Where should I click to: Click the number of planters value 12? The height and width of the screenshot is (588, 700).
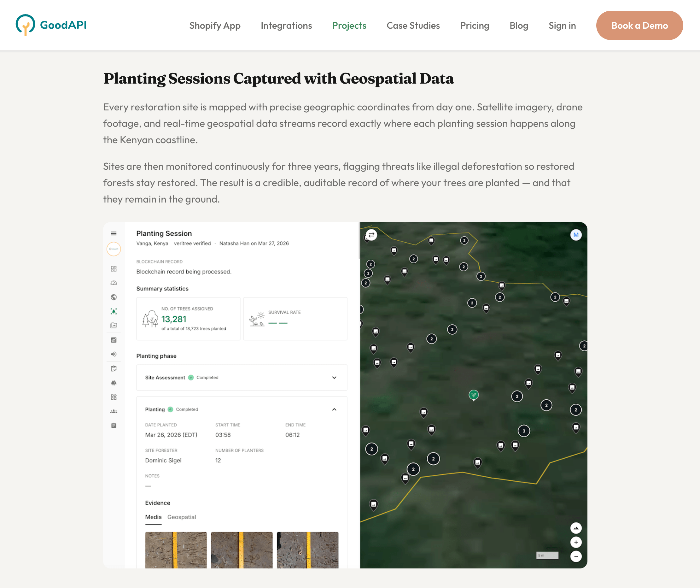[x=218, y=460]
